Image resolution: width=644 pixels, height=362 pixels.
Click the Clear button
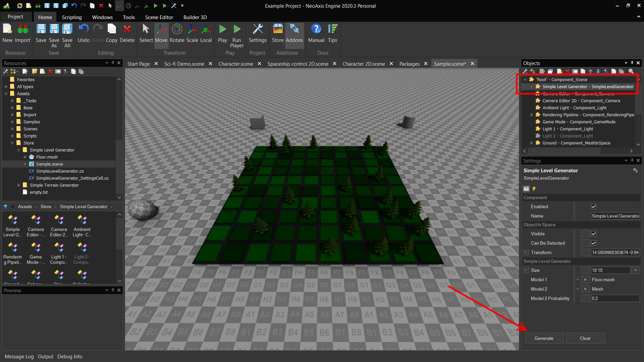(585, 338)
